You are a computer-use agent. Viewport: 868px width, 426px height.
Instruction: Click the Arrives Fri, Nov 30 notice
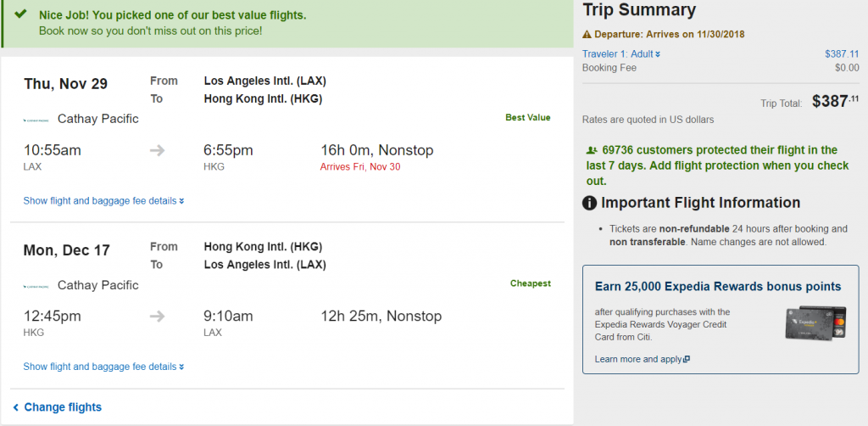pyautogui.click(x=360, y=166)
